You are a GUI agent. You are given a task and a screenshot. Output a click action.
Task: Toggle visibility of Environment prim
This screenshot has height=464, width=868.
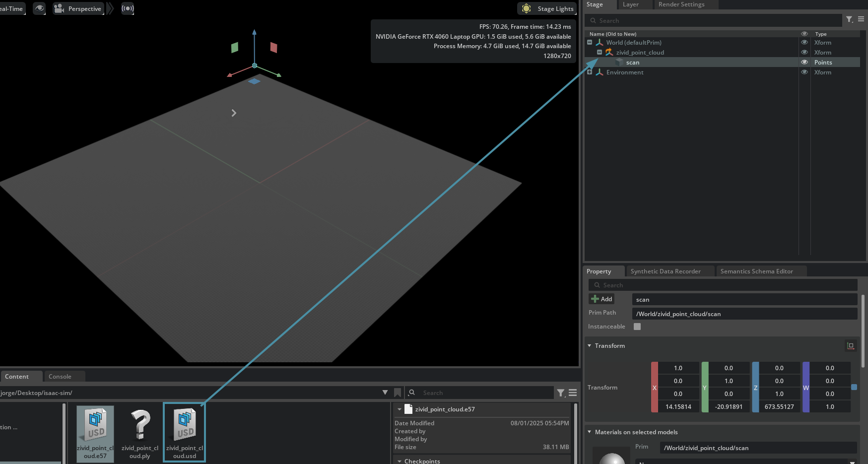click(x=804, y=72)
